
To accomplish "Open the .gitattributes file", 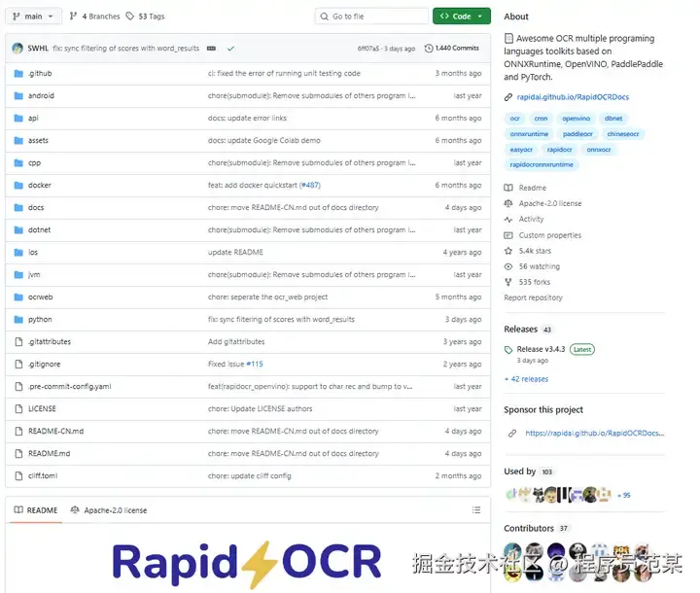I will pyautogui.click(x=50, y=341).
